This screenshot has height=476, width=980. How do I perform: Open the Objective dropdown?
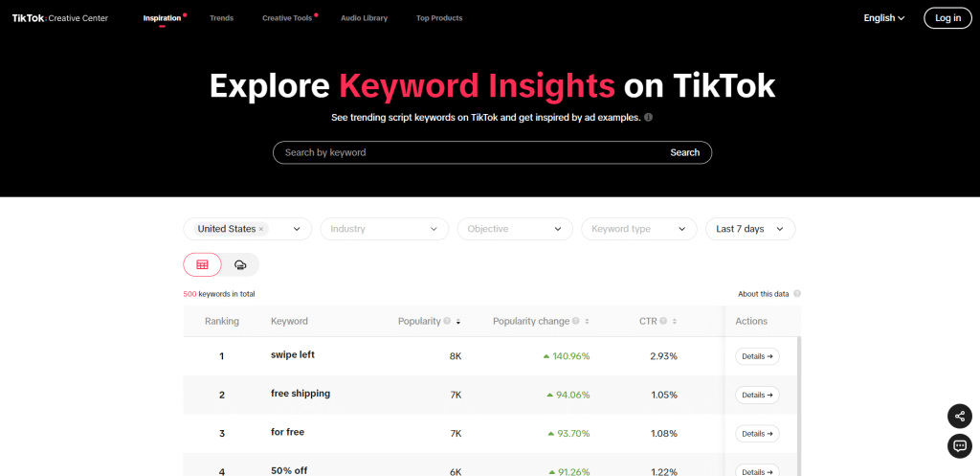pos(515,229)
